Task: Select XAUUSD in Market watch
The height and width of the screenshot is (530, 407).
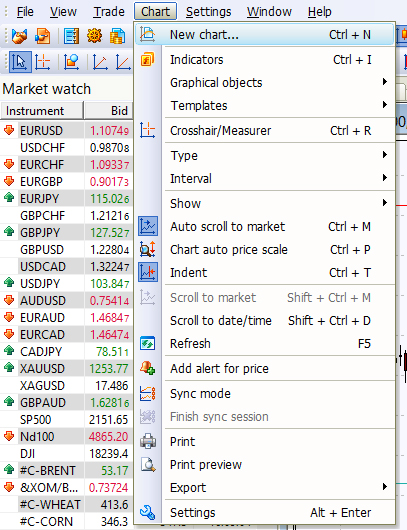Action: pos(42,368)
